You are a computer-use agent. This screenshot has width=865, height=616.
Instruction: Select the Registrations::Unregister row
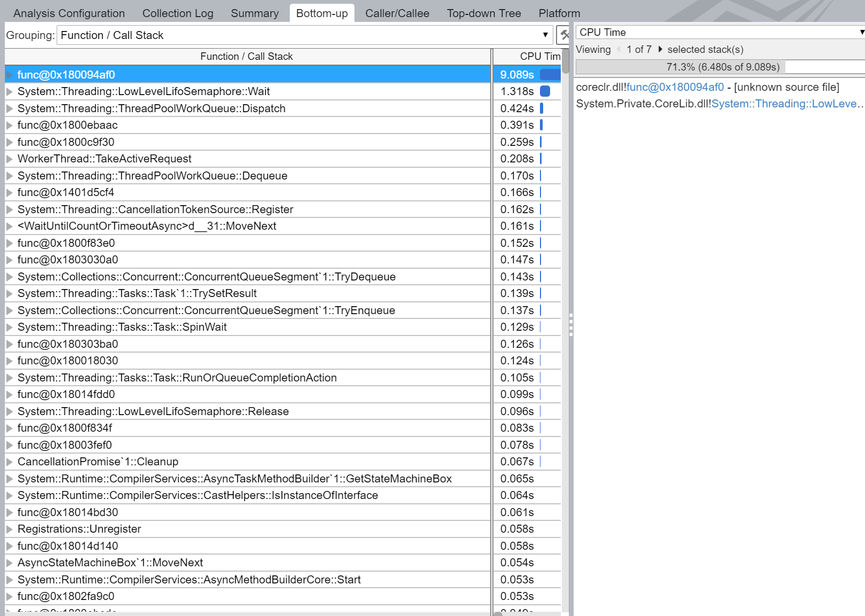pyautogui.click(x=79, y=529)
